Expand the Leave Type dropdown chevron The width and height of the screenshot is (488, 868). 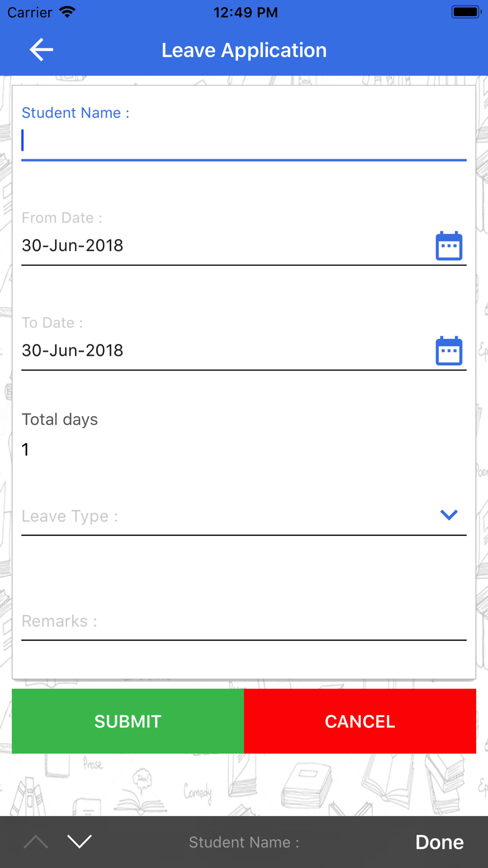coord(449,515)
